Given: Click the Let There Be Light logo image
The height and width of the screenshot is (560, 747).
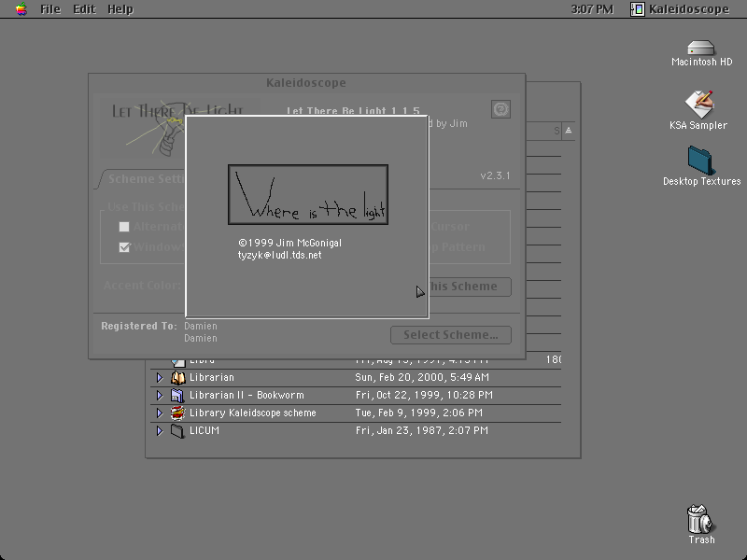Looking at the screenshot, I should point(143,129).
